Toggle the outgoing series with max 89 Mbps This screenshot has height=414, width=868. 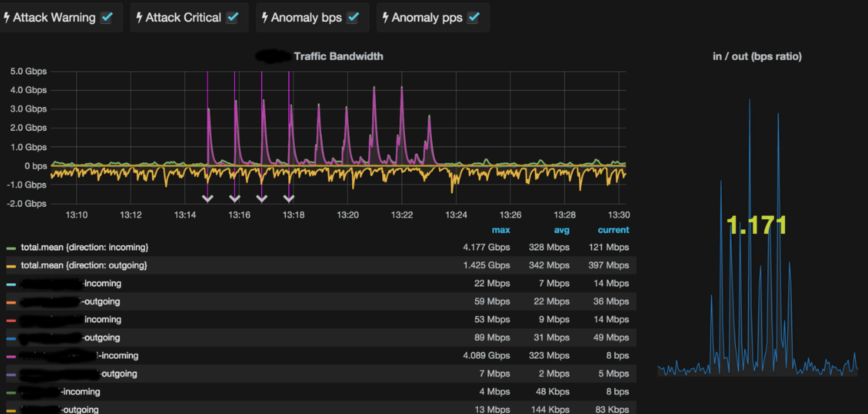(x=70, y=338)
